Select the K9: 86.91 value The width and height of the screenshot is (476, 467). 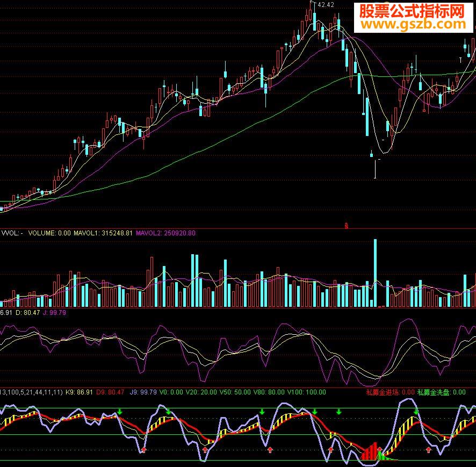coord(79,392)
